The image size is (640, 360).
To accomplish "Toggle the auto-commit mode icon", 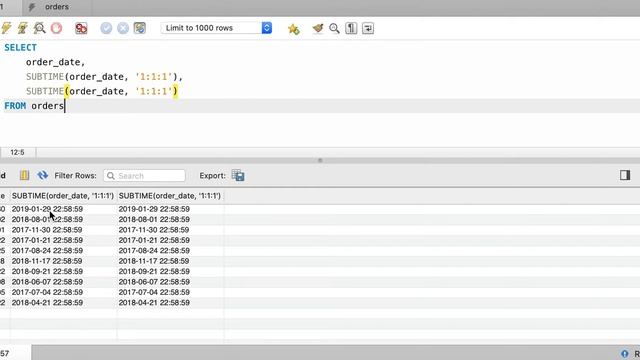I will [140, 28].
